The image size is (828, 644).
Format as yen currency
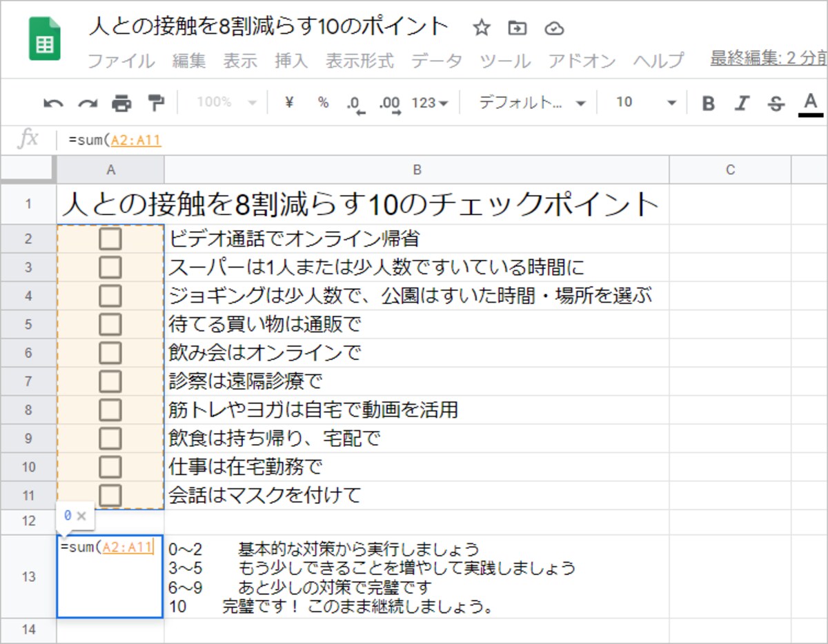(289, 103)
